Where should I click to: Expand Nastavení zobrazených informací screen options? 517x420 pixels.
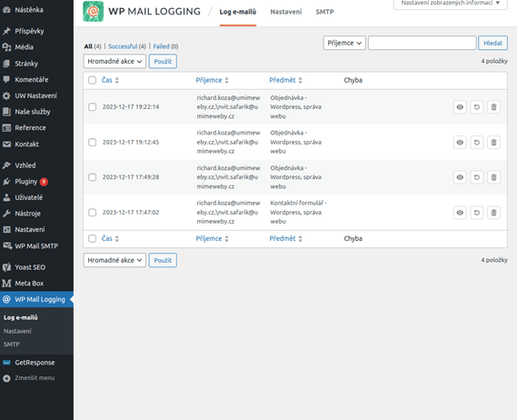(x=450, y=4)
